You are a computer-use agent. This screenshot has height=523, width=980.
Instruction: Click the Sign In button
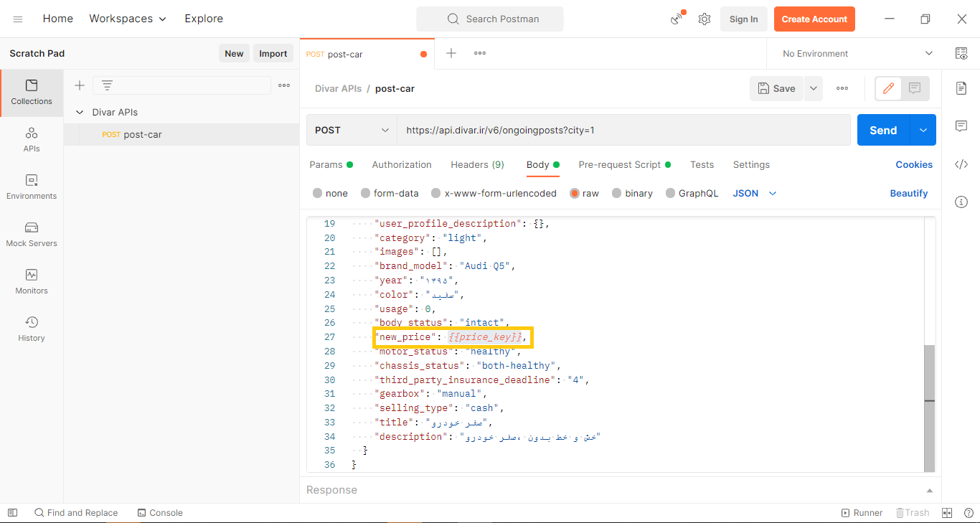tap(743, 19)
